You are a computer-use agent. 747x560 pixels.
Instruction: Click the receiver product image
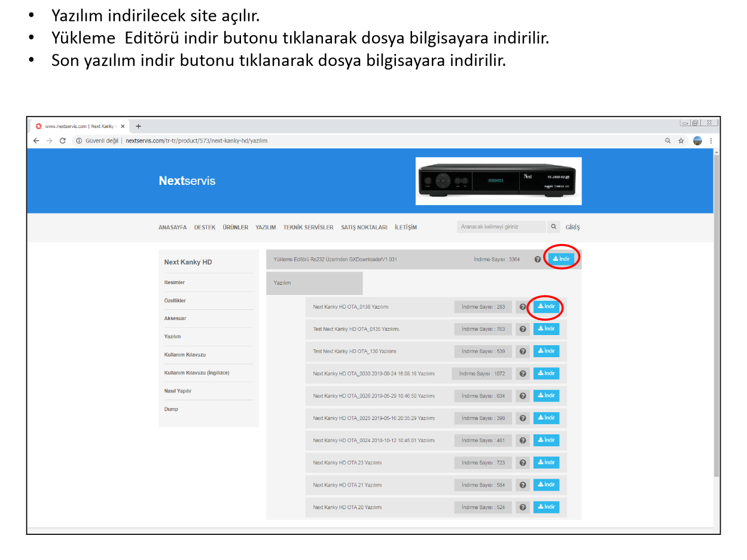click(x=499, y=181)
